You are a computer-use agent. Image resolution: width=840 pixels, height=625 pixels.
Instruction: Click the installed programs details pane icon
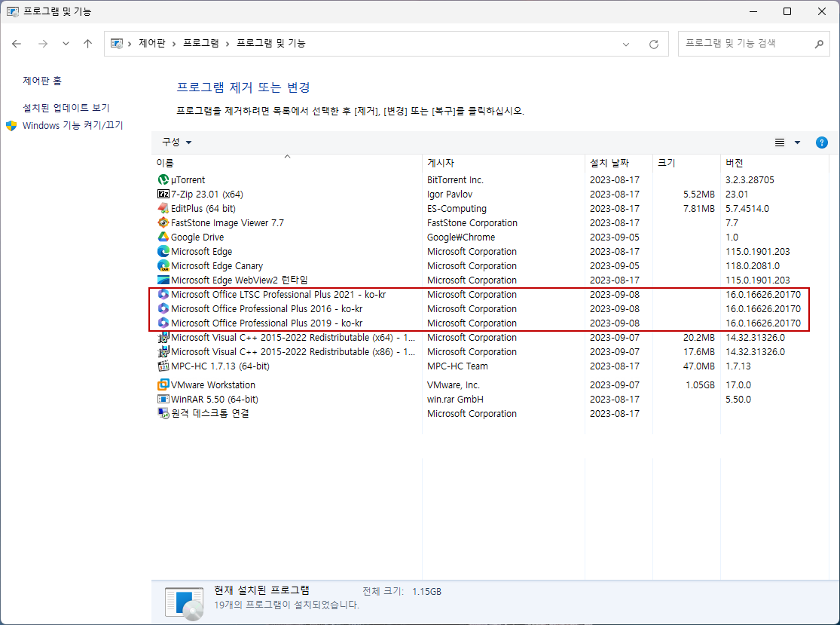coord(185,604)
